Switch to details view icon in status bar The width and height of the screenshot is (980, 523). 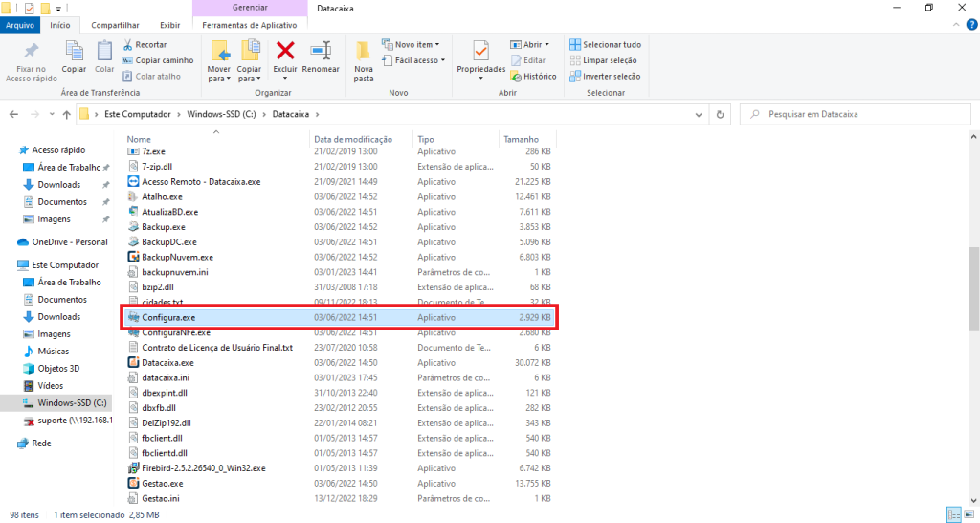(x=954, y=515)
